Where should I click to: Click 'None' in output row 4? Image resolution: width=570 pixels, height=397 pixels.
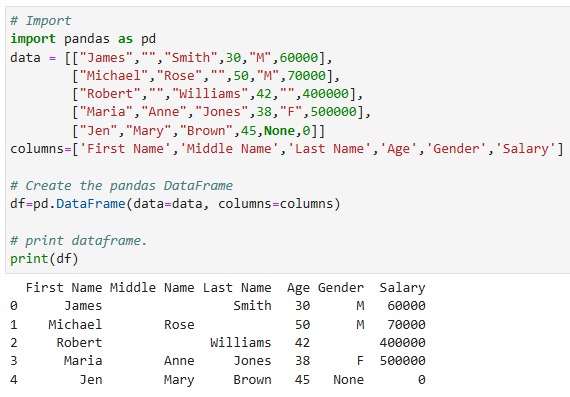pos(349,380)
